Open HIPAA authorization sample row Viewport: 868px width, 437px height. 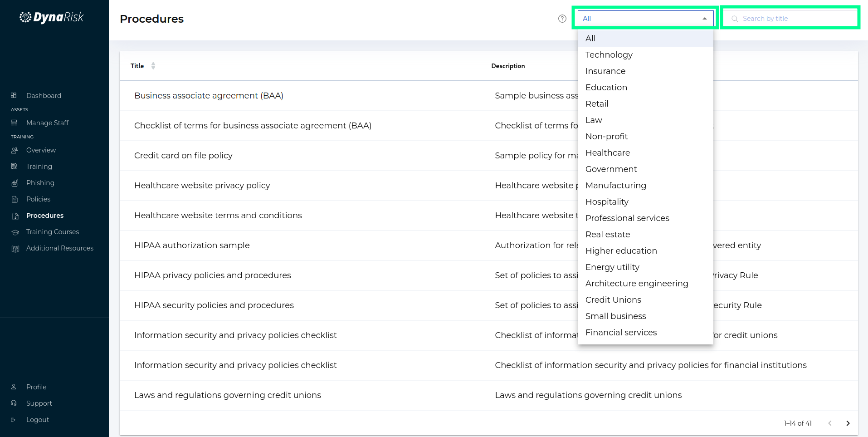tap(489, 246)
